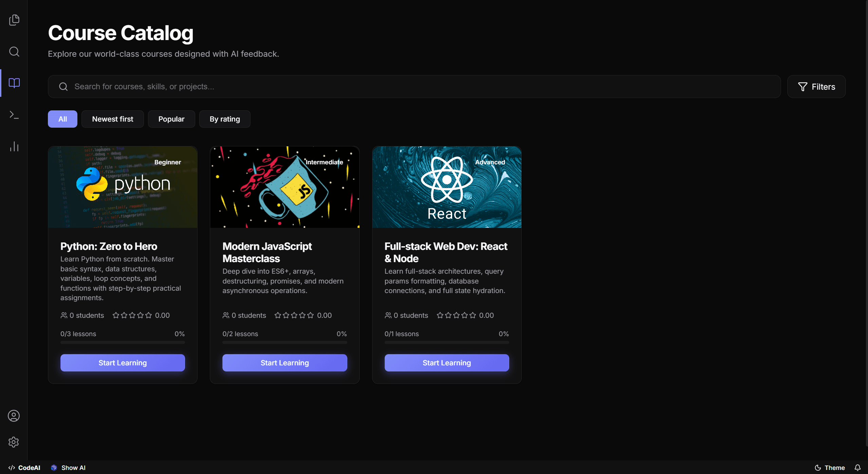Rate Python course with first star
This screenshot has width=868, height=474.
[x=116, y=315]
